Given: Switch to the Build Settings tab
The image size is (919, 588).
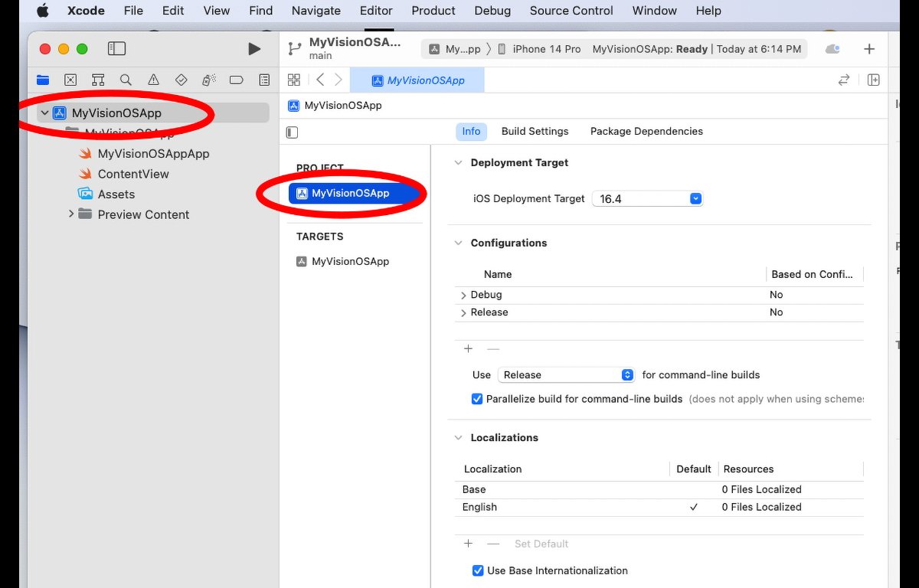Looking at the screenshot, I should coord(535,132).
